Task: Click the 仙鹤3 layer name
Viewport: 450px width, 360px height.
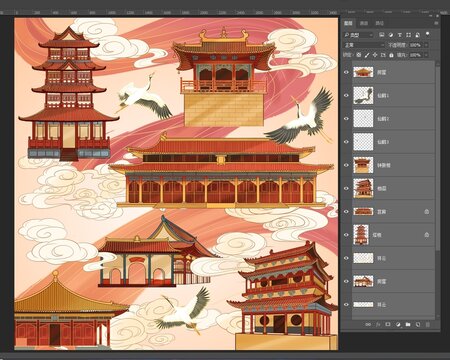Action: pos(383,142)
